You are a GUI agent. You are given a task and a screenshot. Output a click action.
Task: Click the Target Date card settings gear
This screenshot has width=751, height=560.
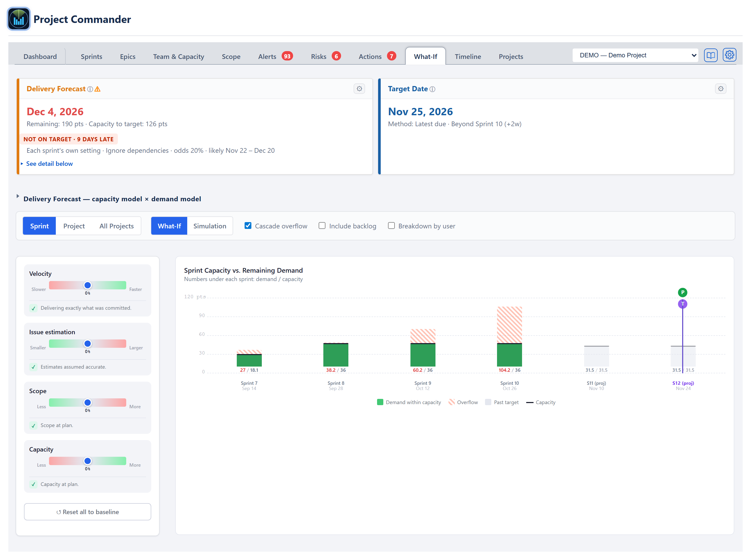720,89
